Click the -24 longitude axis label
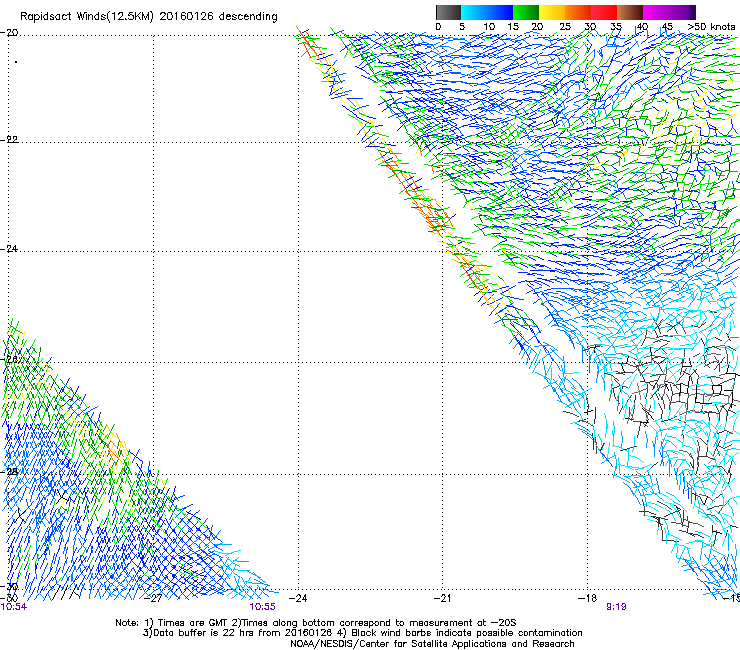The width and height of the screenshot is (740, 650). [298, 598]
